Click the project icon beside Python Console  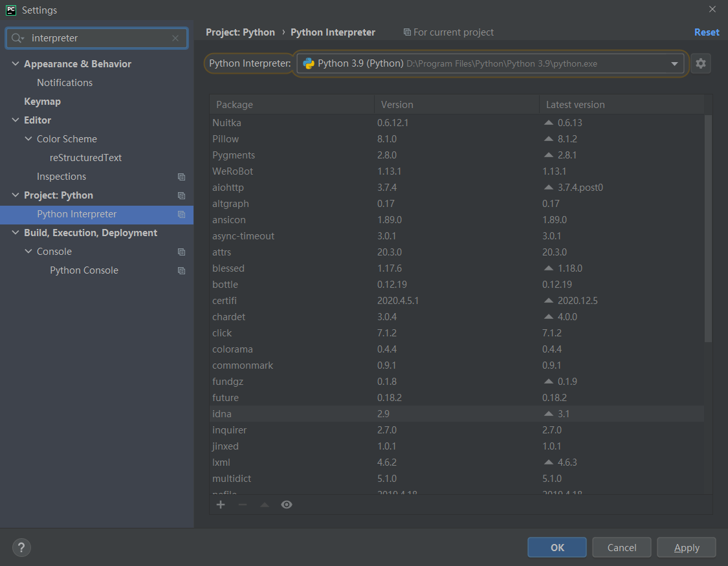click(181, 270)
